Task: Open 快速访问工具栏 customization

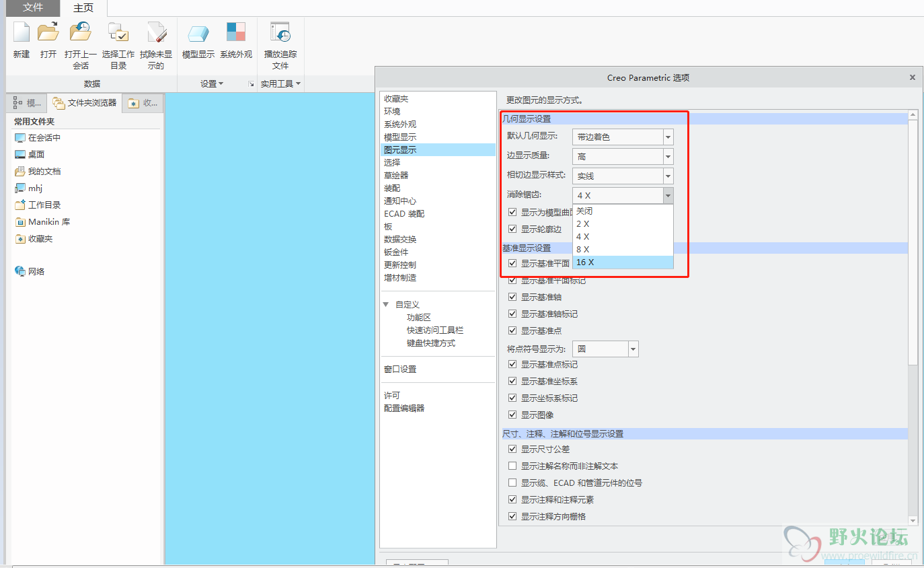Action: (435, 330)
